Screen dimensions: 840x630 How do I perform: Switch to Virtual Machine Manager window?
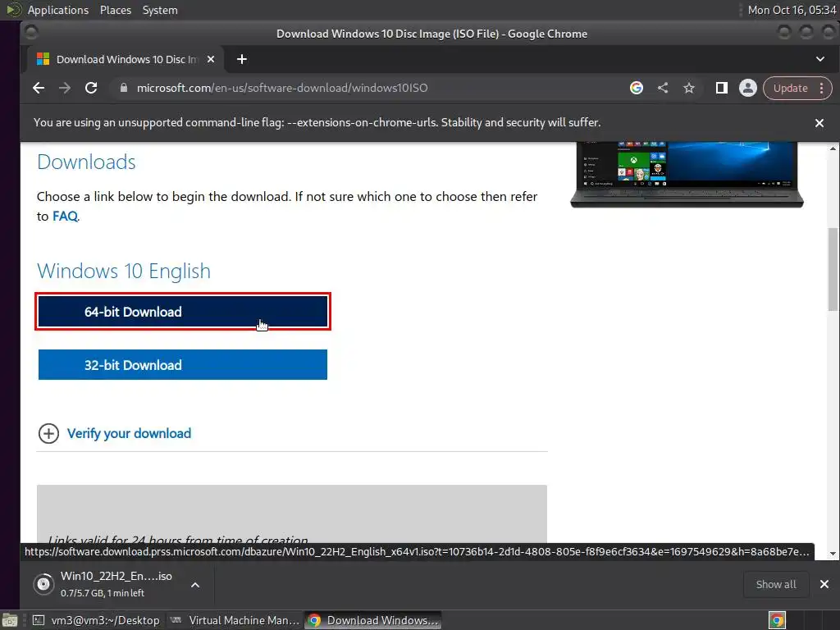(235, 620)
